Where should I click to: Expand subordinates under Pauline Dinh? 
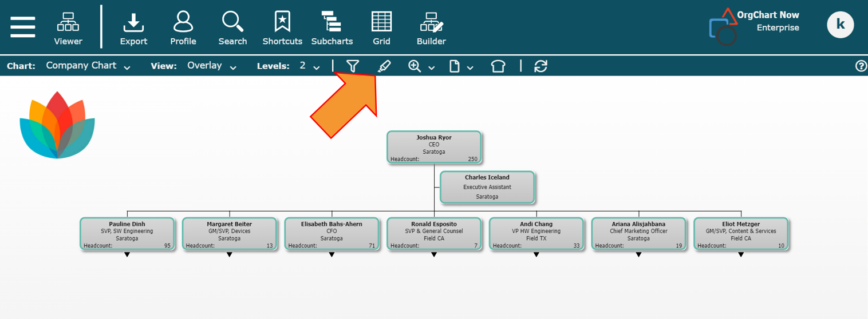point(127,255)
